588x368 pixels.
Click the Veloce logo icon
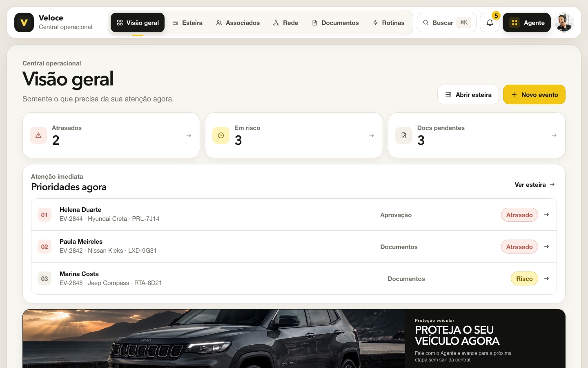[24, 22]
